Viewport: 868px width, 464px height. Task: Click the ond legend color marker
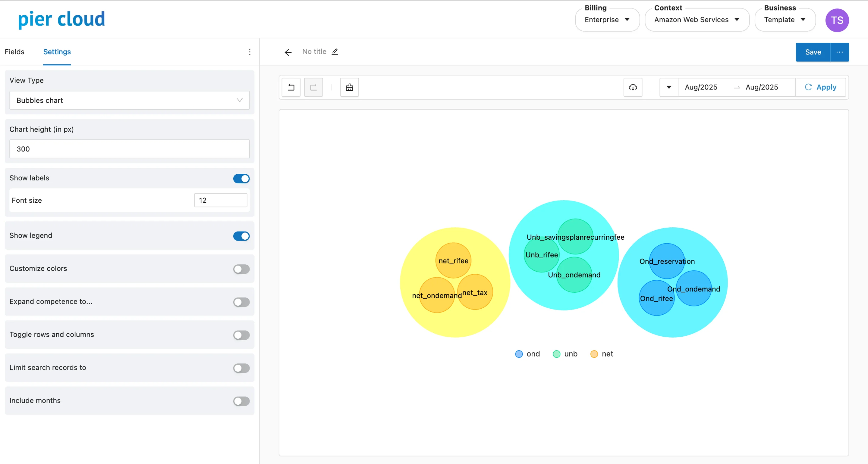coord(519,354)
